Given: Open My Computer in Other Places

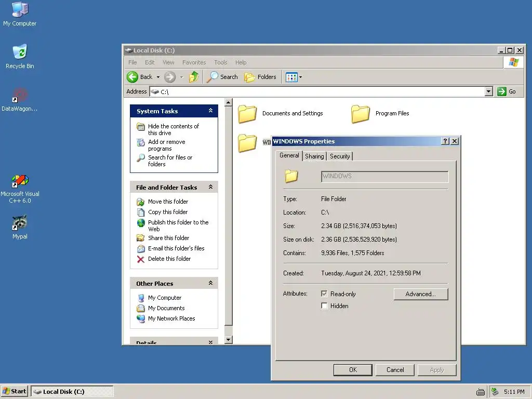Looking at the screenshot, I should 165,298.
